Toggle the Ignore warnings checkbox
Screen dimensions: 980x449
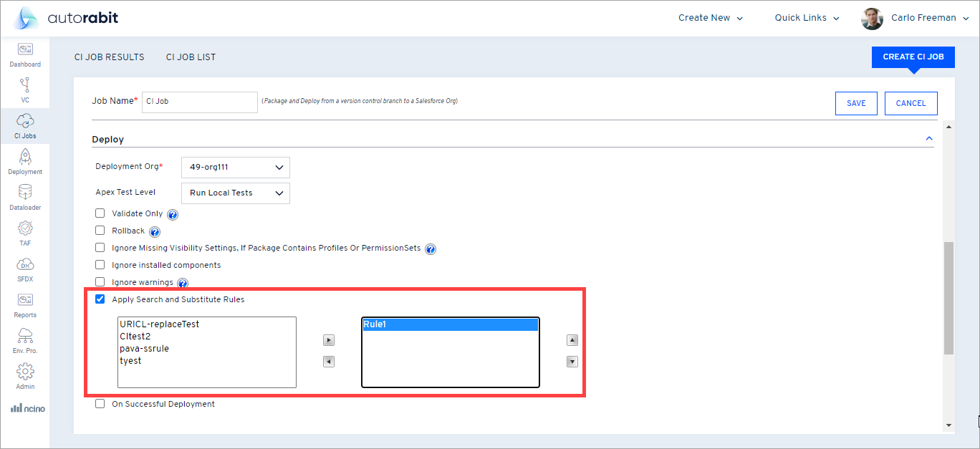(x=100, y=282)
